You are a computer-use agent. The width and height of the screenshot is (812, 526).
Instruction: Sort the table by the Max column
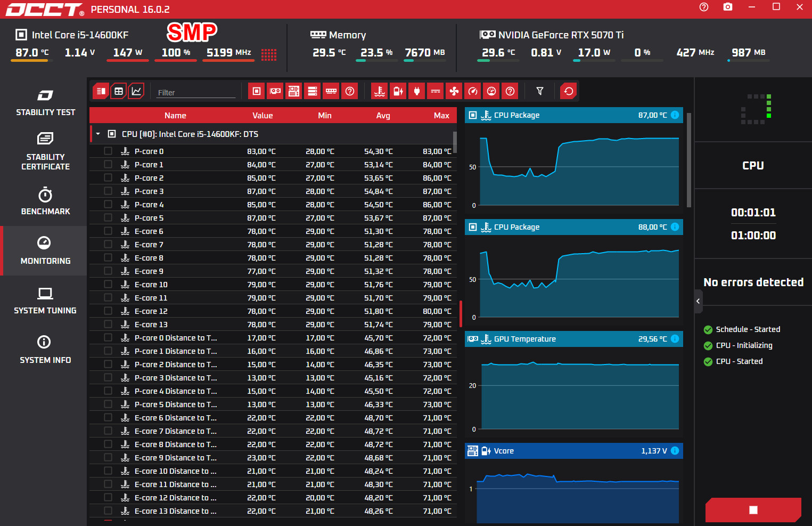coord(441,116)
